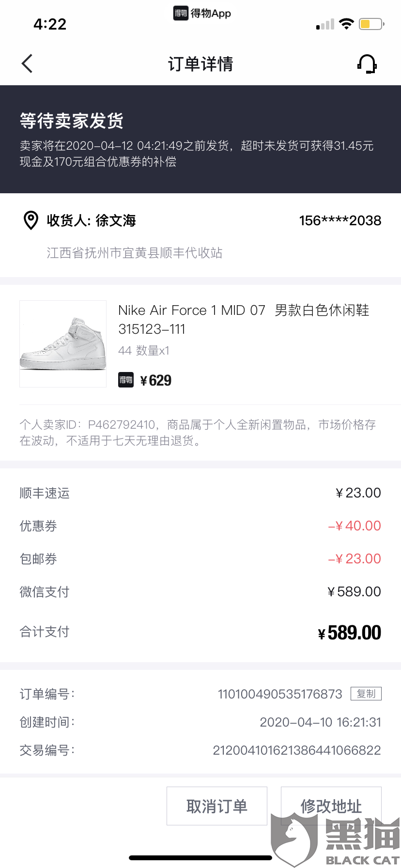Open the Nike Air Force 1 thumbnail
Viewport: 401px width, 868px height.
click(63, 344)
